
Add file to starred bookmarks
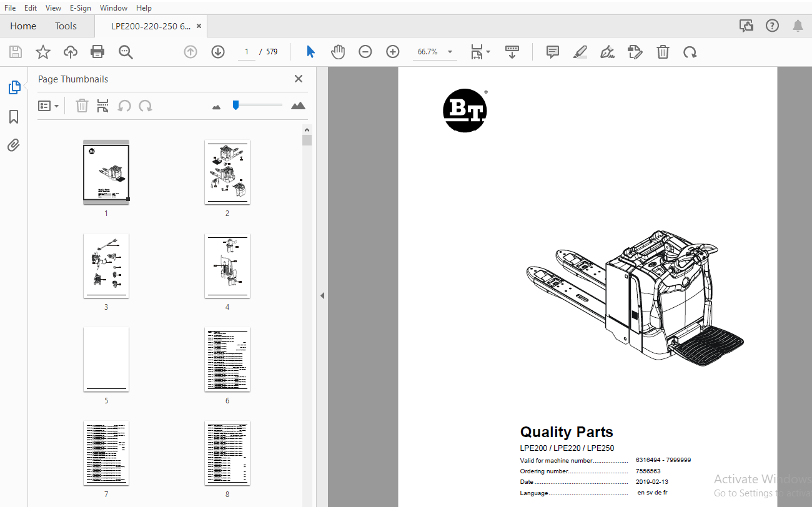point(43,52)
